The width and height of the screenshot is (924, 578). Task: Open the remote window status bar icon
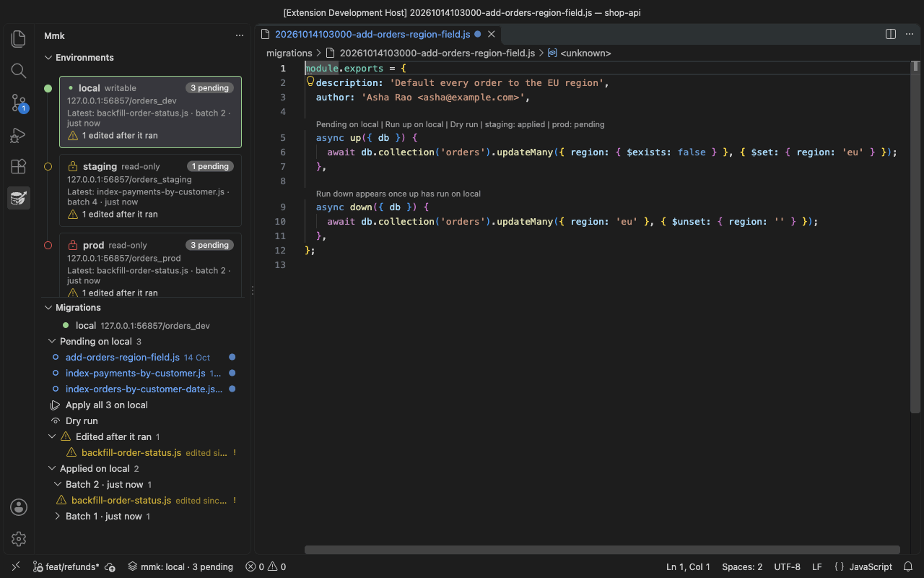pyautogui.click(x=16, y=567)
